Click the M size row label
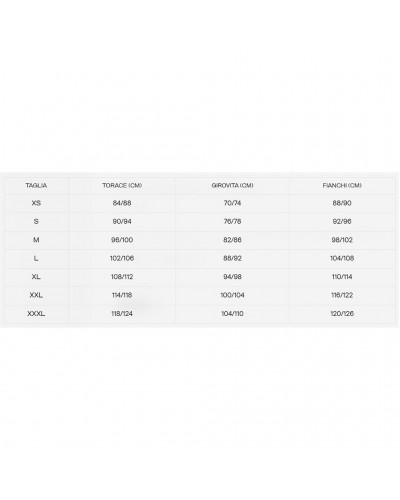Image resolution: width=400 pixels, height=500 pixels. tap(36, 240)
